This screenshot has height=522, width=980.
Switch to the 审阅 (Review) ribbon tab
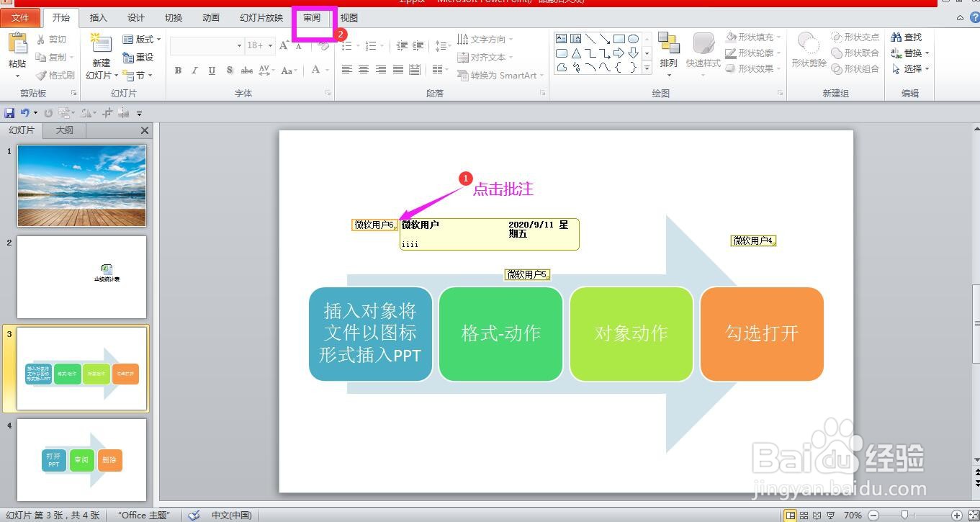[x=311, y=17]
